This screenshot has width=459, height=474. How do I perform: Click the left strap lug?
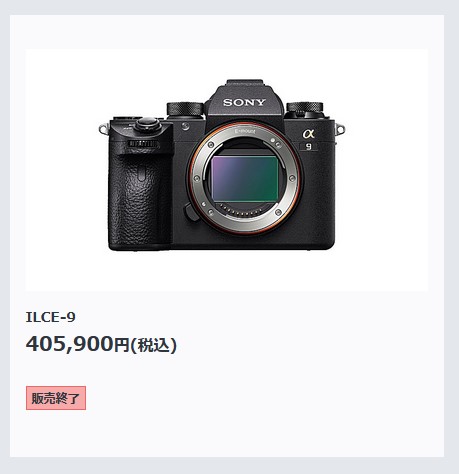(104, 129)
